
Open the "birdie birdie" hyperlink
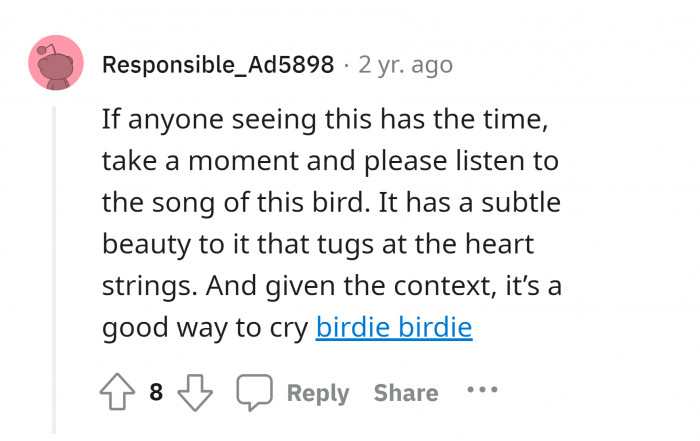(393, 327)
